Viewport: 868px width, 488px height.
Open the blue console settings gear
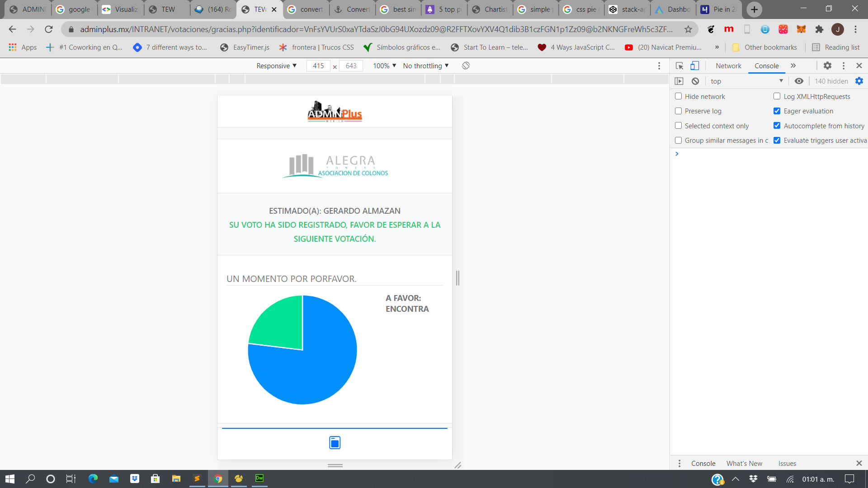pyautogui.click(x=859, y=81)
